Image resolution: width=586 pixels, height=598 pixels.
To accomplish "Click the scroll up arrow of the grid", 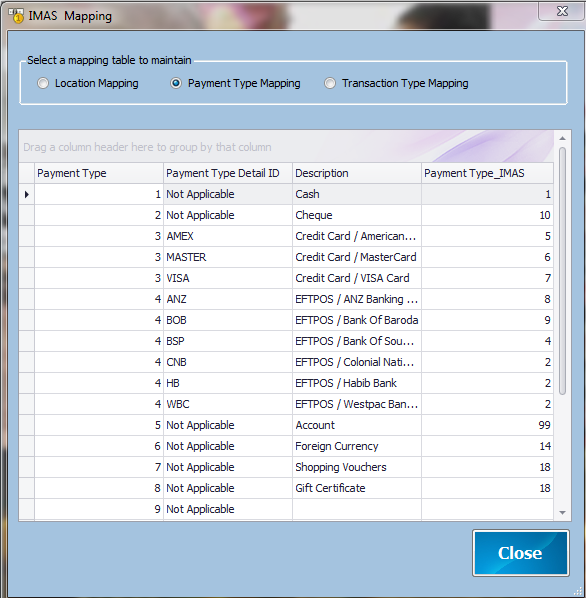I will [562, 138].
